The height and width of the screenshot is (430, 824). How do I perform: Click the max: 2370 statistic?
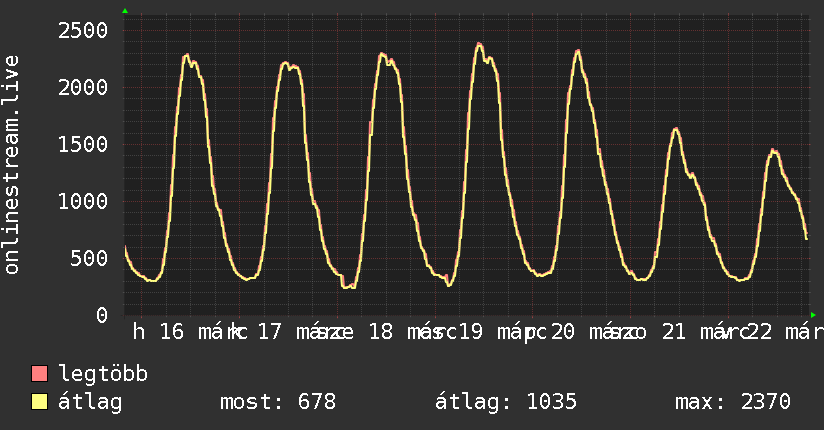[733, 402]
